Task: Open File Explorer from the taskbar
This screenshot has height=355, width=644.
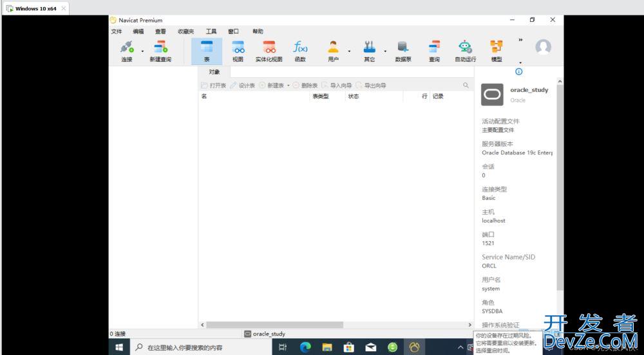Action: click(x=327, y=347)
